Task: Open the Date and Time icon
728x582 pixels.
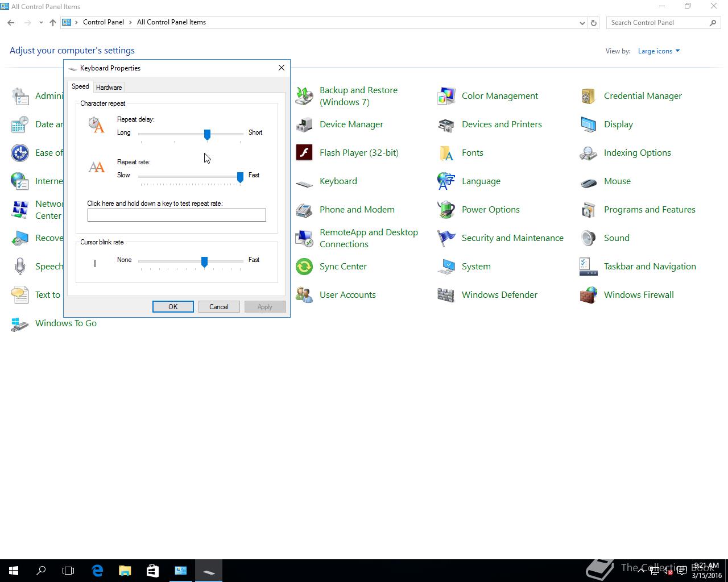Action: tap(20, 124)
